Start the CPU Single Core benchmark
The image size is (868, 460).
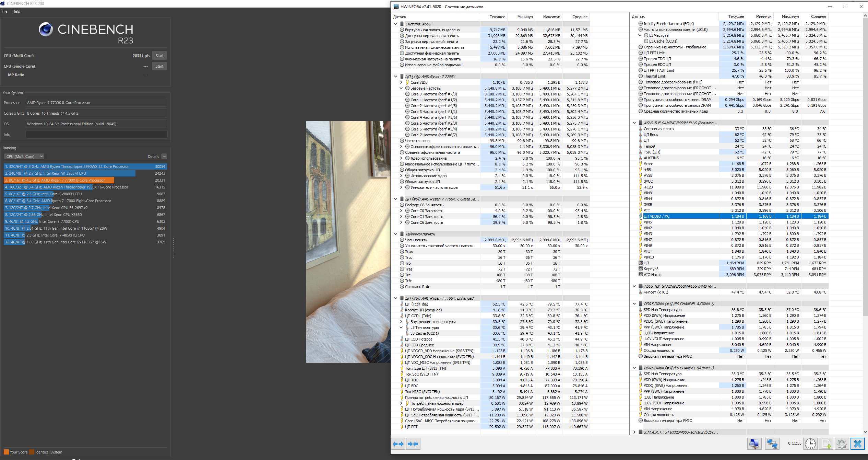click(159, 66)
